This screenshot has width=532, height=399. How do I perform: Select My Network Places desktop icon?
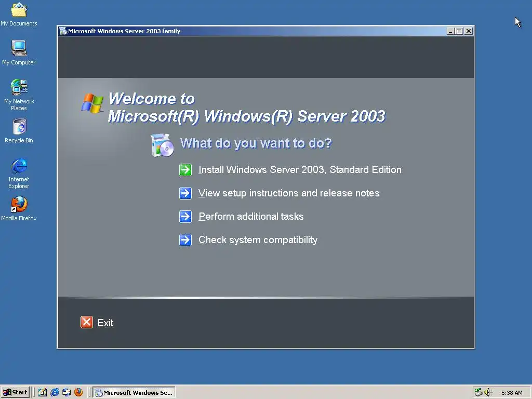[19, 95]
